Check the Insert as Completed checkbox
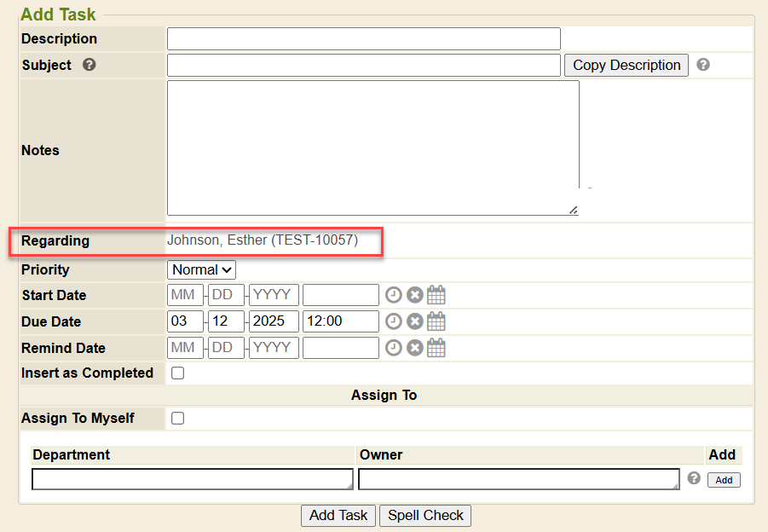The image size is (768, 532). [178, 373]
